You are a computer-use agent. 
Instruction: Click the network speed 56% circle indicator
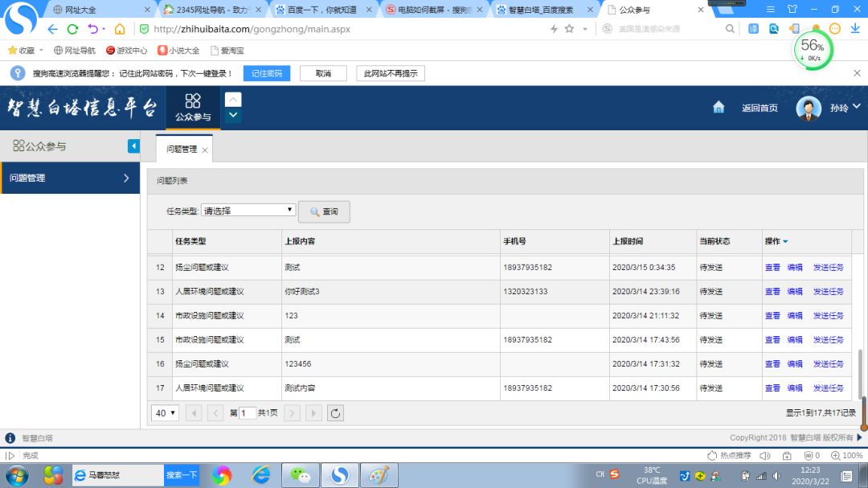click(811, 50)
